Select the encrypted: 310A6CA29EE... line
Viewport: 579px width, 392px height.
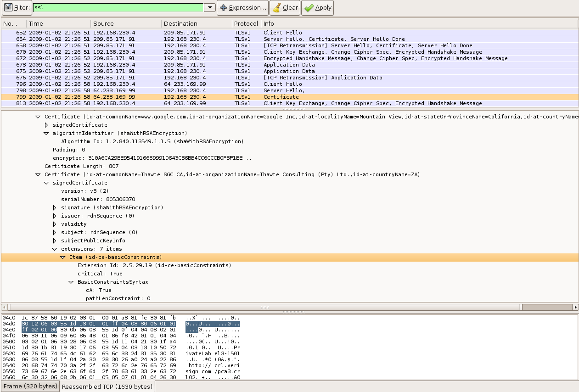[x=152, y=158]
